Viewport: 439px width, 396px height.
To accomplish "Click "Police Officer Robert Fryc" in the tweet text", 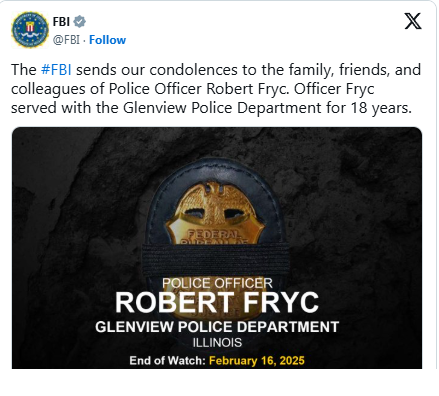I will [x=197, y=89].
